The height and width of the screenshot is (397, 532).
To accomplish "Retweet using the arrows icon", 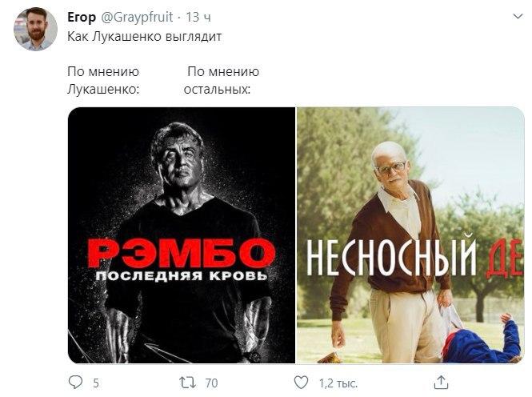I will 188,383.
